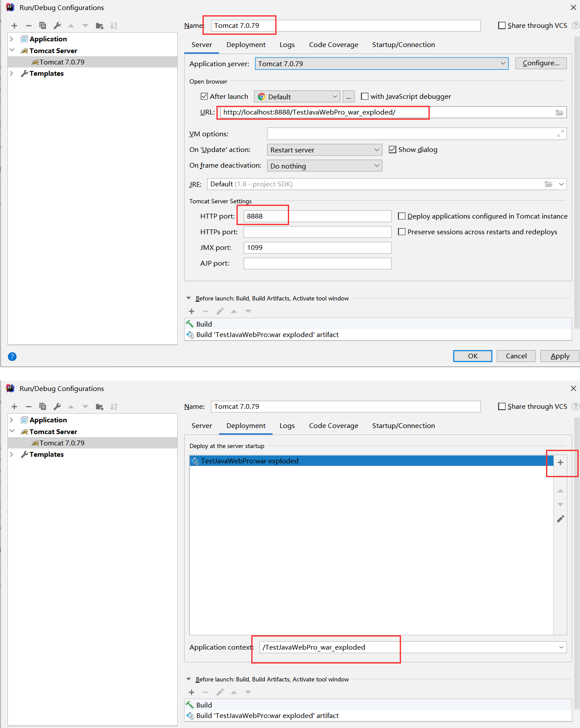Image resolution: width=580 pixels, height=728 pixels.
Task: Open the Default browser dropdown
Action: [x=297, y=97]
